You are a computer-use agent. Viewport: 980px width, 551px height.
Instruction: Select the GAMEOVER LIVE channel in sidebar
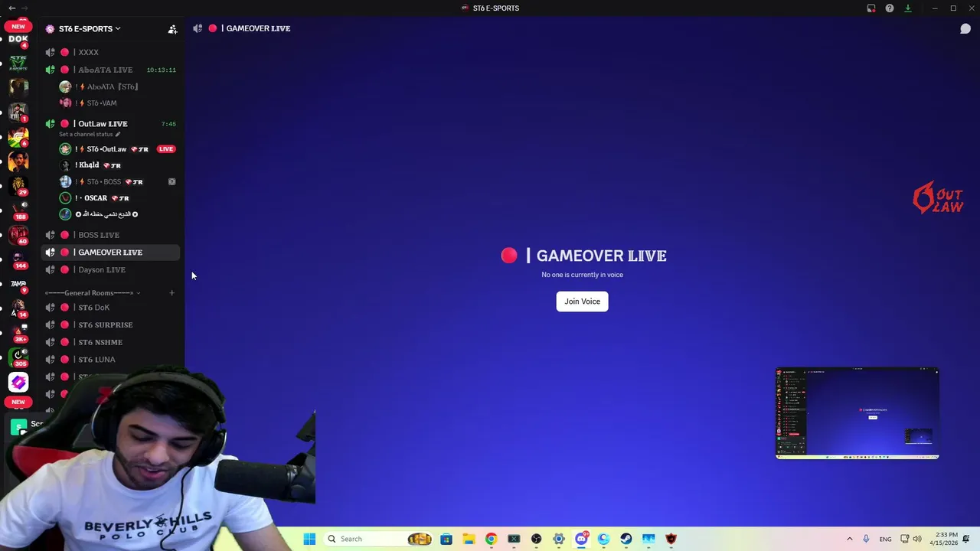point(110,253)
